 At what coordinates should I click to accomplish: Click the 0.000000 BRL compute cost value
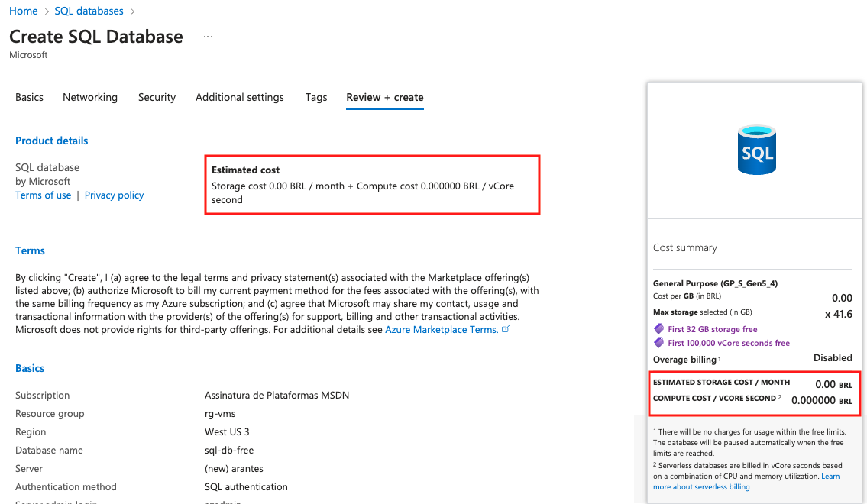(x=822, y=400)
